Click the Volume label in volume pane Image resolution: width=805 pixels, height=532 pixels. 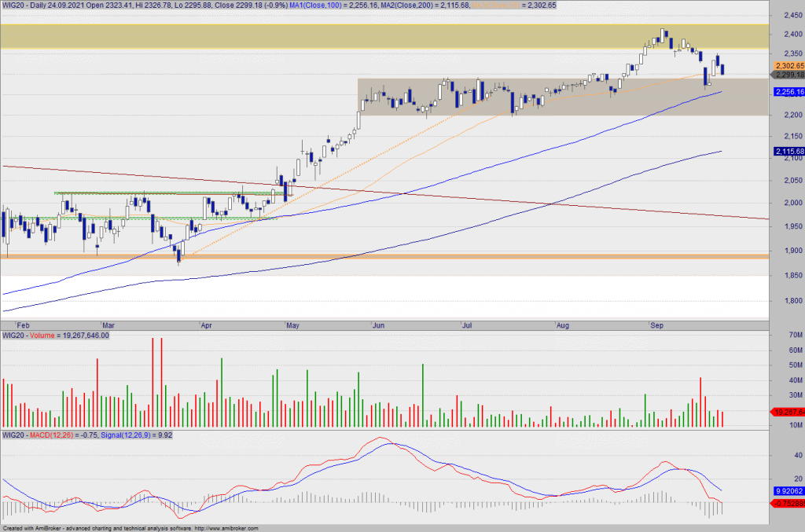coord(46,336)
